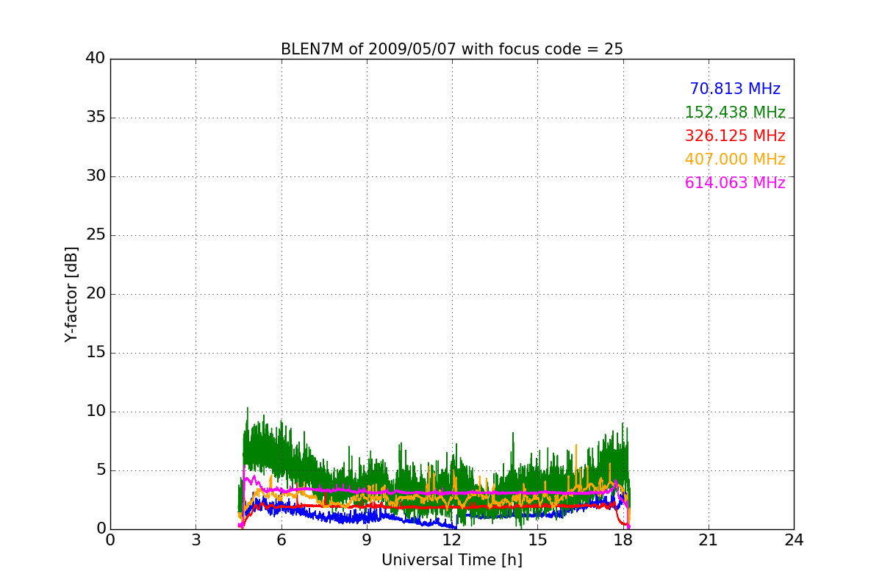Click the y-axis tick label 15
Viewport: 882px width, 588px height.
(96, 353)
